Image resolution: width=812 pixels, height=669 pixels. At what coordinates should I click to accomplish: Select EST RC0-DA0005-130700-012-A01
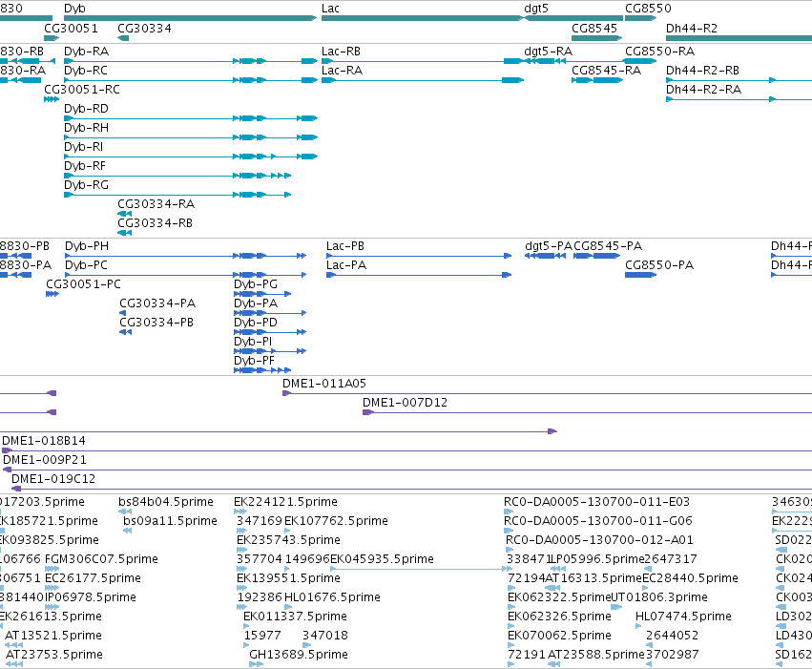click(x=599, y=540)
